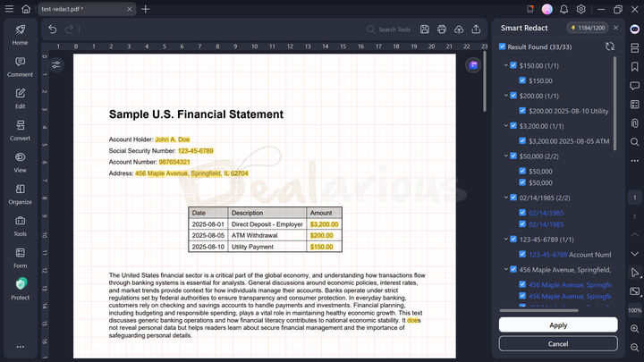Screen dimensions: 644x362
Task: Click the results list vertical scrollbar
Action: point(614,103)
